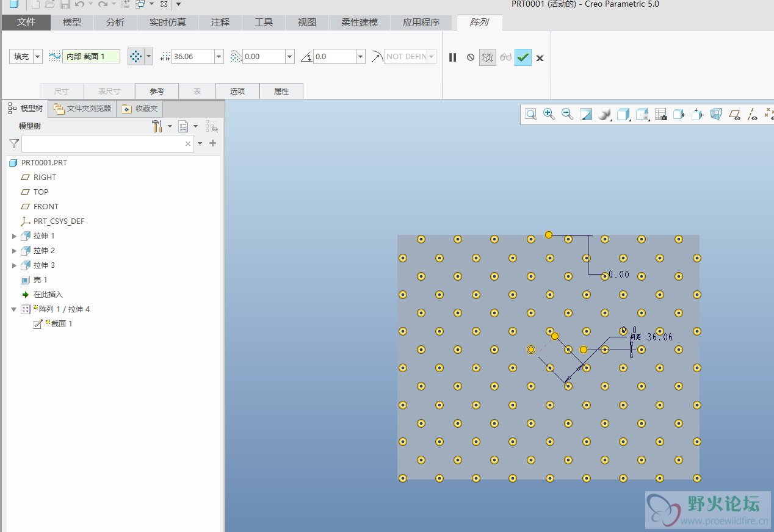Switch to the 实时仿真 ribbon tab

[168, 23]
